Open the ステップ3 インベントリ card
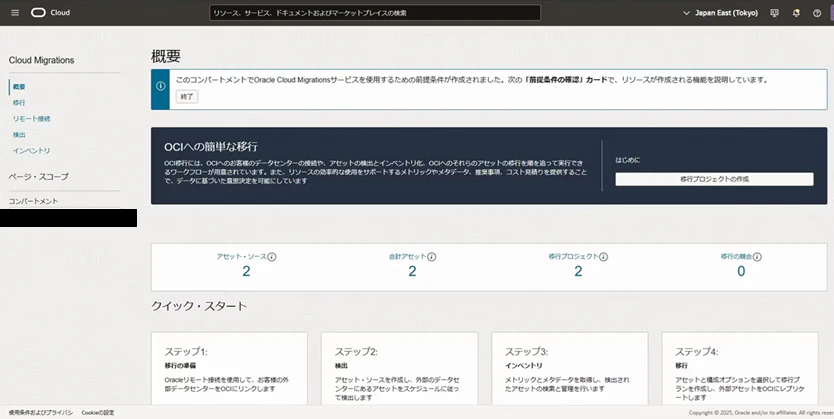834x419 pixels. (x=570, y=368)
